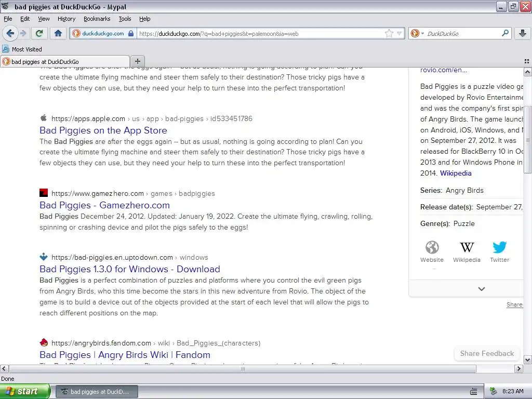Open the Home page button
The image size is (532, 399).
point(58,33)
